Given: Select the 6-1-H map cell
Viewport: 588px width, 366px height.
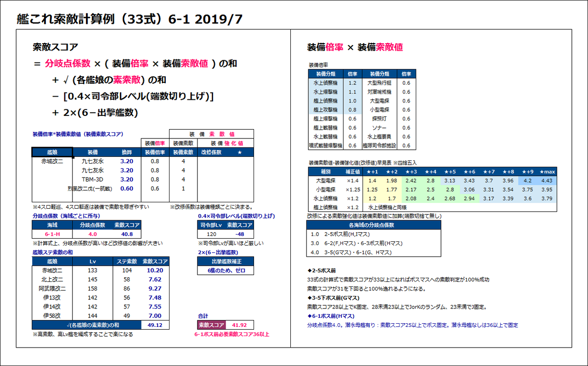Looking at the screenshot, I should click(x=52, y=234).
